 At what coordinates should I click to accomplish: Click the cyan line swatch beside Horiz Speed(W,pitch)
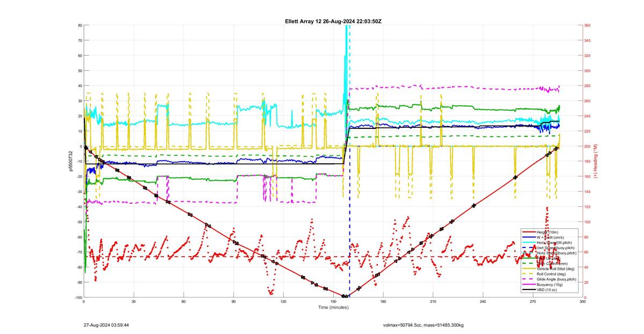pyautogui.click(x=529, y=243)
